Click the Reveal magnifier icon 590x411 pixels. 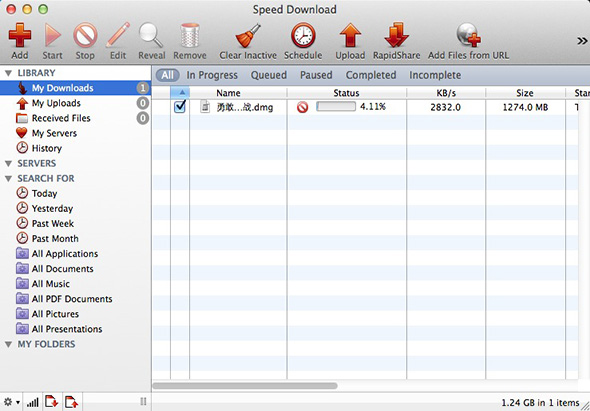[151, 35]
